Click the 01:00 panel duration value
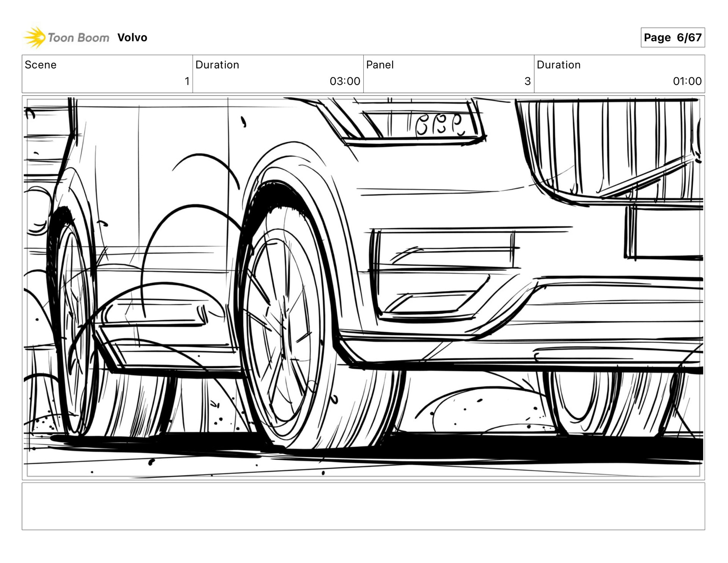The width and height of the screenshot is (728, 563). 687,81
